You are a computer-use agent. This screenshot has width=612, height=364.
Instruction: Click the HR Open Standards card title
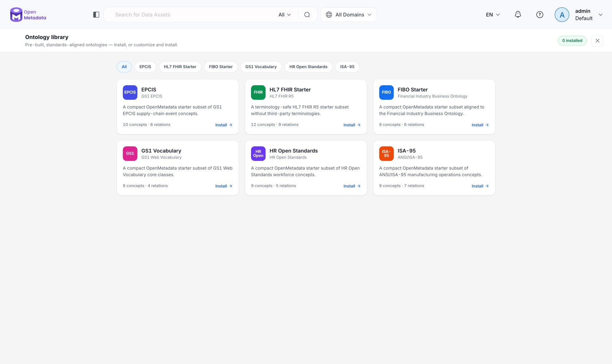coord(294,151)
